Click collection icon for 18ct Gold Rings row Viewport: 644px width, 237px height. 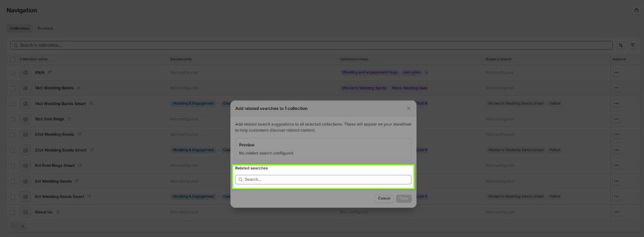[25, 119]
